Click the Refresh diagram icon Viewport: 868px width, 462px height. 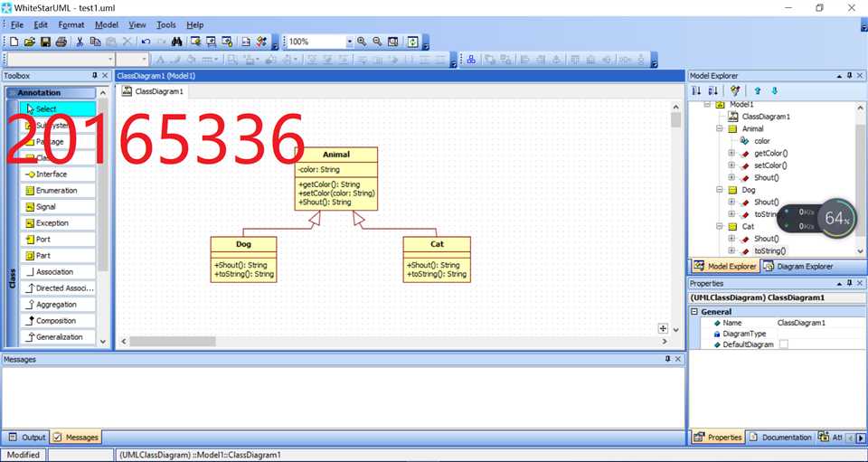413,42
